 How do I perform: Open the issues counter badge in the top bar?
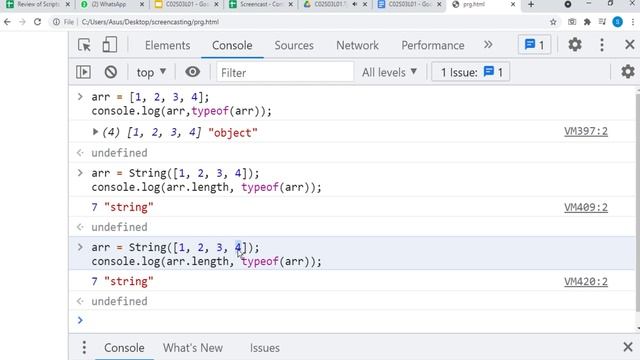tap(534, 44)
